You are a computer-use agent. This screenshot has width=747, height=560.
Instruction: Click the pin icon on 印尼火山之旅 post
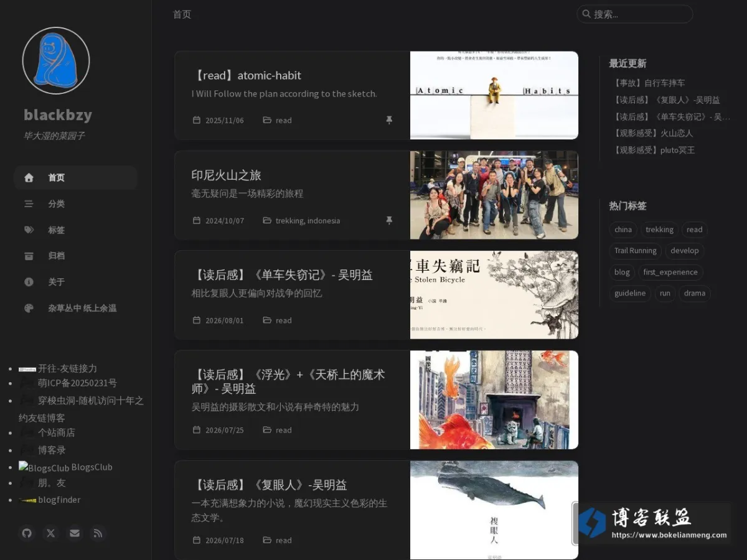coord(389,220)
